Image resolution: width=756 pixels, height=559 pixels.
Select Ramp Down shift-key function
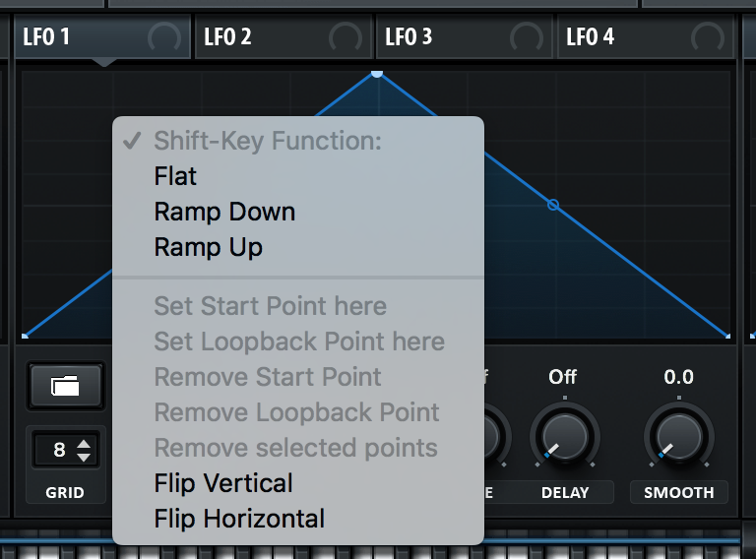pos(224,212)
